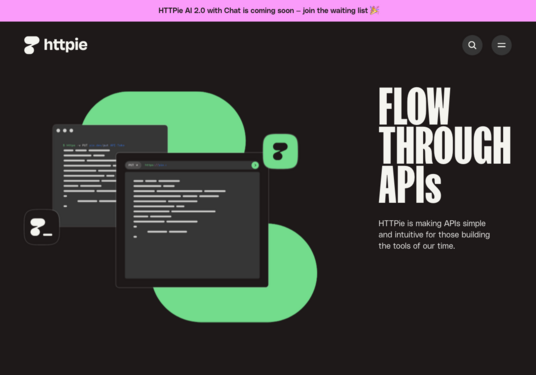Open the site search button
The image size is (536, 375).
point(472,45)
